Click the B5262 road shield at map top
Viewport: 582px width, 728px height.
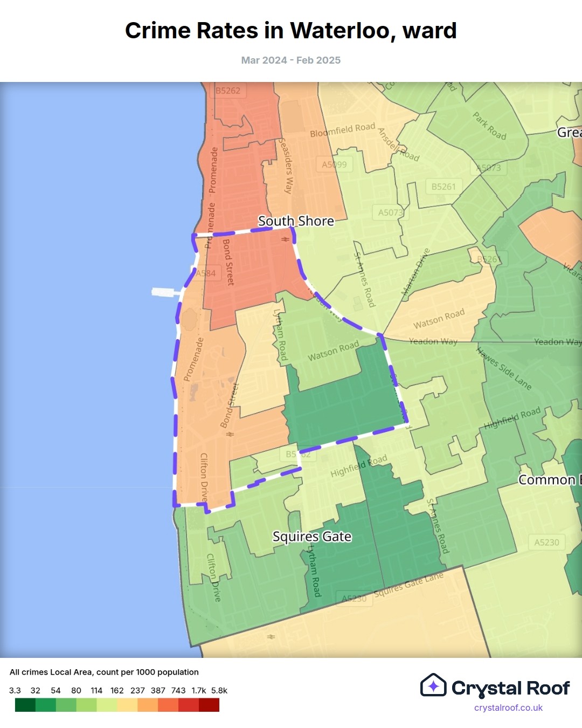click(x=228, y=91)
